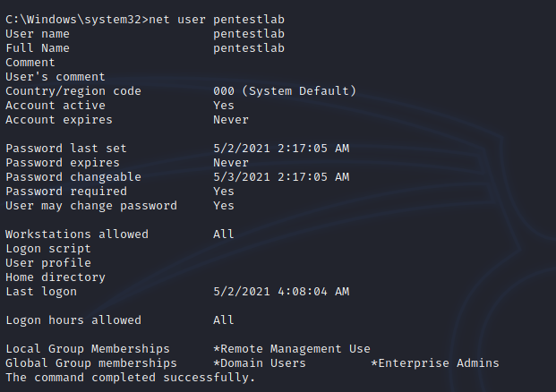Click the 'Password expires' label
The width and height of the screenshot is (556, 392).
[62, 163]
